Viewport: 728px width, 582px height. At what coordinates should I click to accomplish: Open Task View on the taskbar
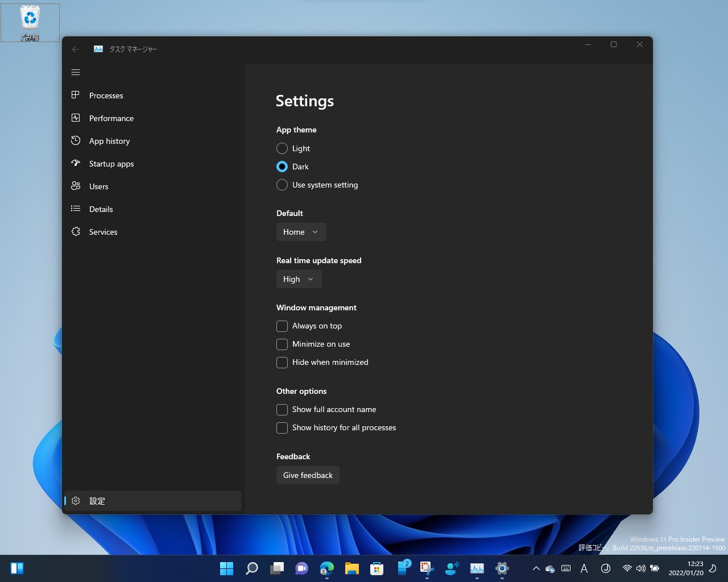tap(276, 568)
